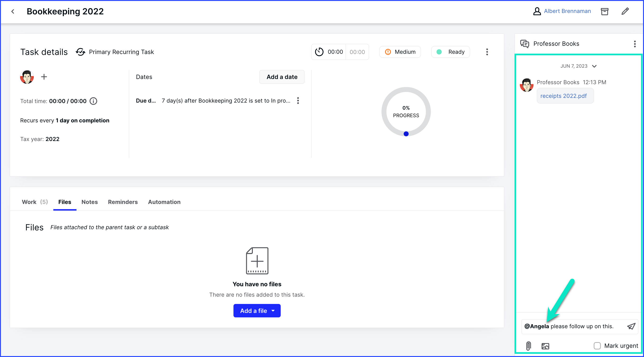
Task: Open task details three-dot menu
Action: 487,52
